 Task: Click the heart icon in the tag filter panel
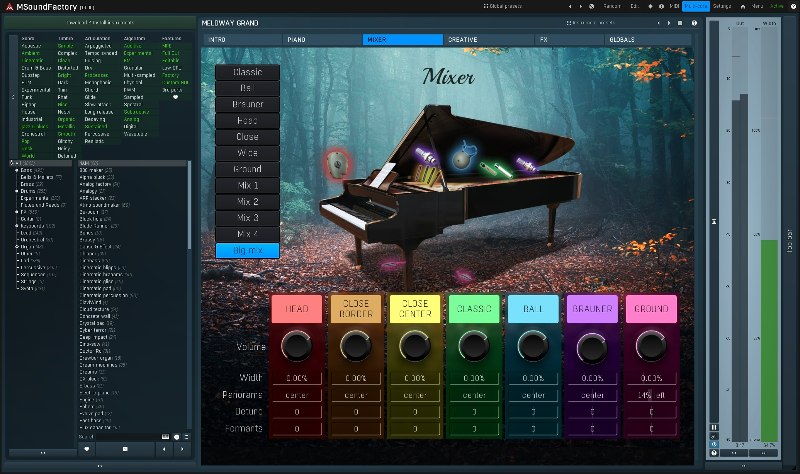tap(177, 98)
